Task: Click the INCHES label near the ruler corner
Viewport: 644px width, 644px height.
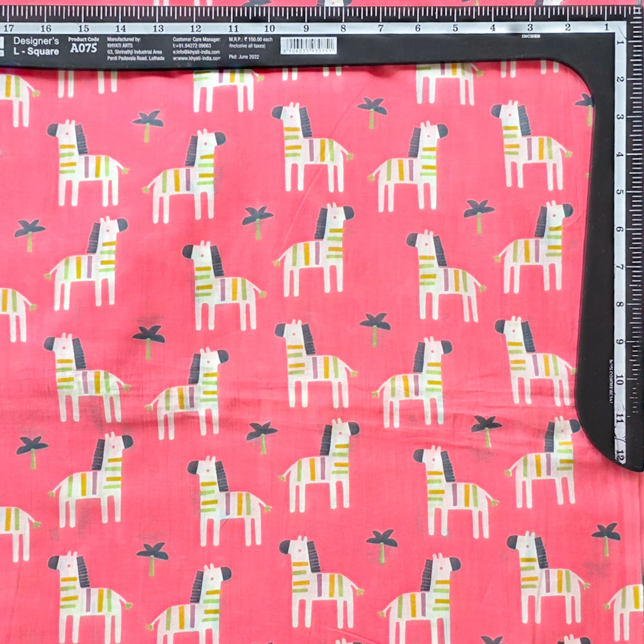Action: (x=531, y=36)
